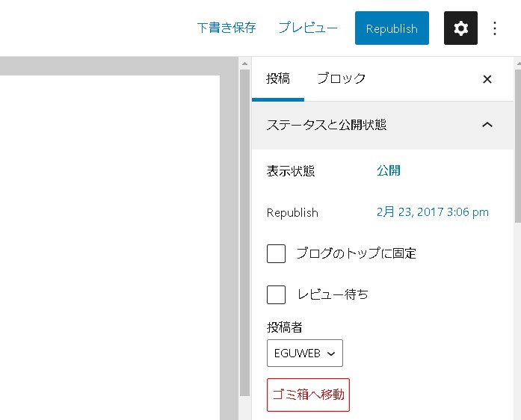521x420 pixels.
Task: Switch to the 投稿 tab
Action: (278, 78)
